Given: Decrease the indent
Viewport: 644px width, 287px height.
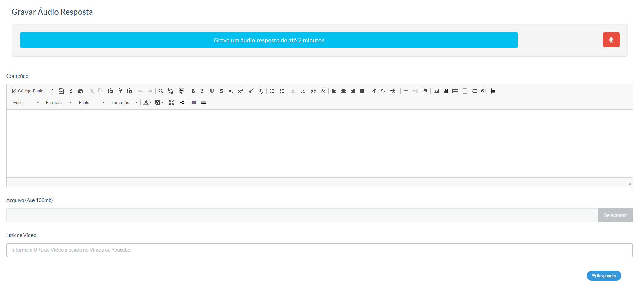Looking at the screenshot, I should tap(293, 91).
